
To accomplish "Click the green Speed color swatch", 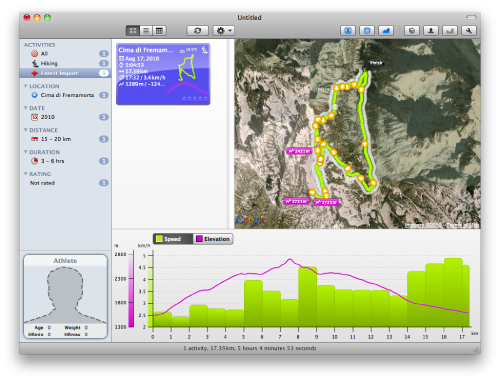I will coord(159,239).
